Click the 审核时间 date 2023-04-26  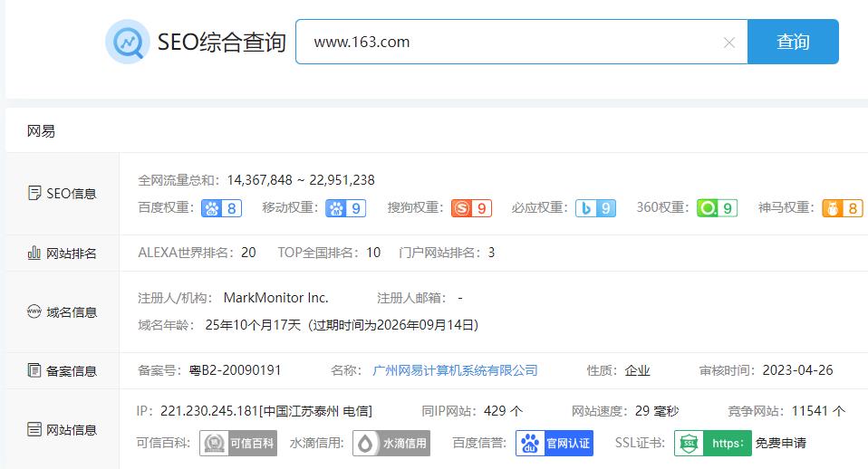coord(797,370)
